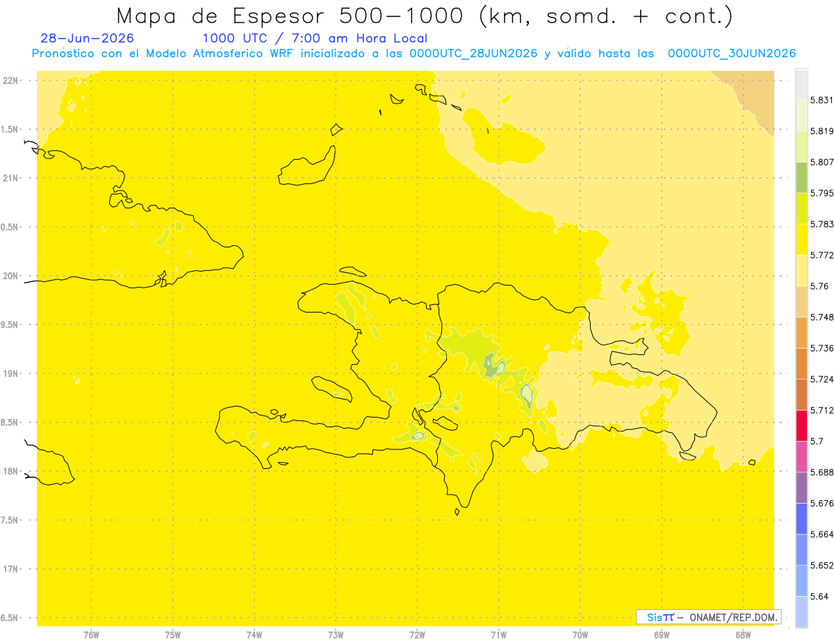Click the legend value 5.819
Screen dimensions: 834x644
pyautogui.click(x=822, y=131)
